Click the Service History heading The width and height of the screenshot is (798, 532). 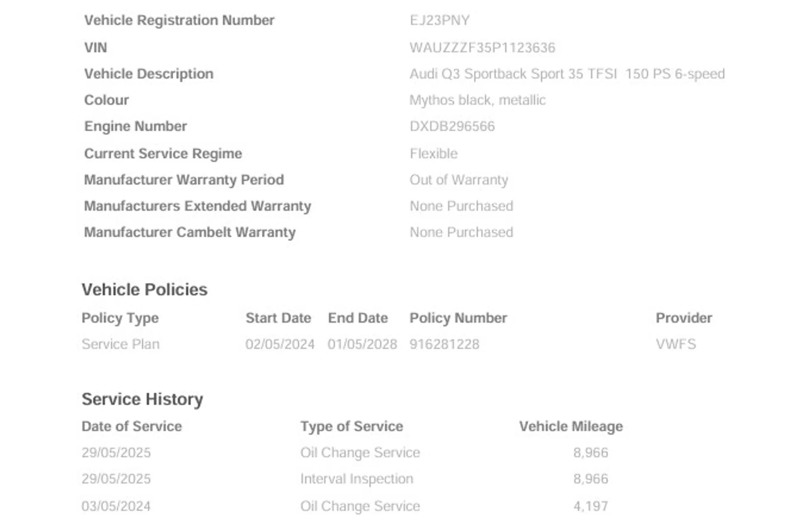point(142,399)
